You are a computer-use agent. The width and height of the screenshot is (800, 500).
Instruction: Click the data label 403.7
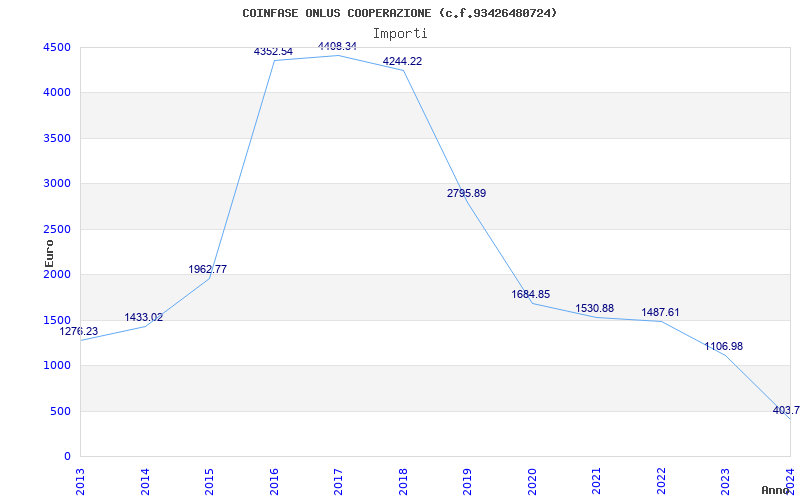786,410
